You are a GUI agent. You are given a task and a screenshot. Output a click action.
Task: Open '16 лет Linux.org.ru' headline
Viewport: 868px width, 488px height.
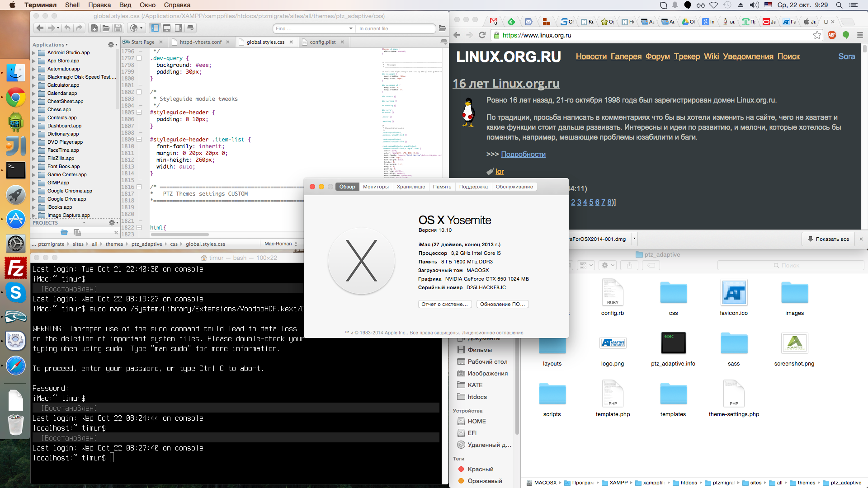pos(506,84)
